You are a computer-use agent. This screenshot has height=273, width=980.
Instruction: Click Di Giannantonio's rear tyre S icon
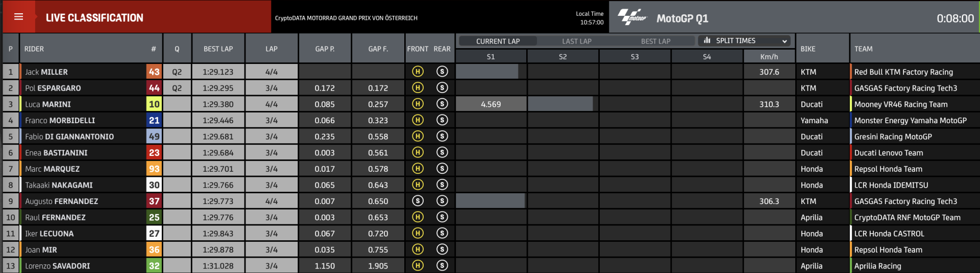(442, 136)
